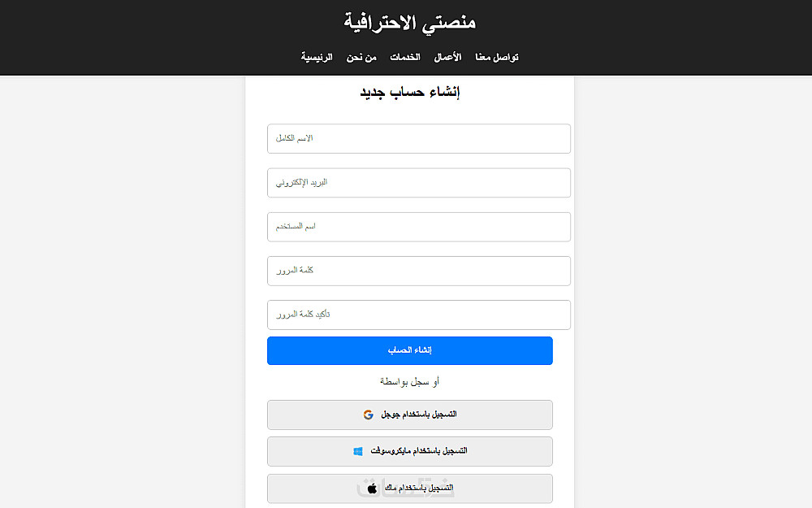Click the منصتي الاحترافية site title
812x508 pixels.
pyautogui.click(x=410, y=22)
